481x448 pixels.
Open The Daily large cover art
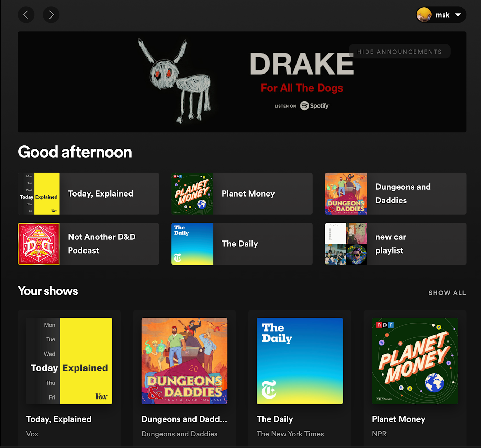tap(300, 361)
